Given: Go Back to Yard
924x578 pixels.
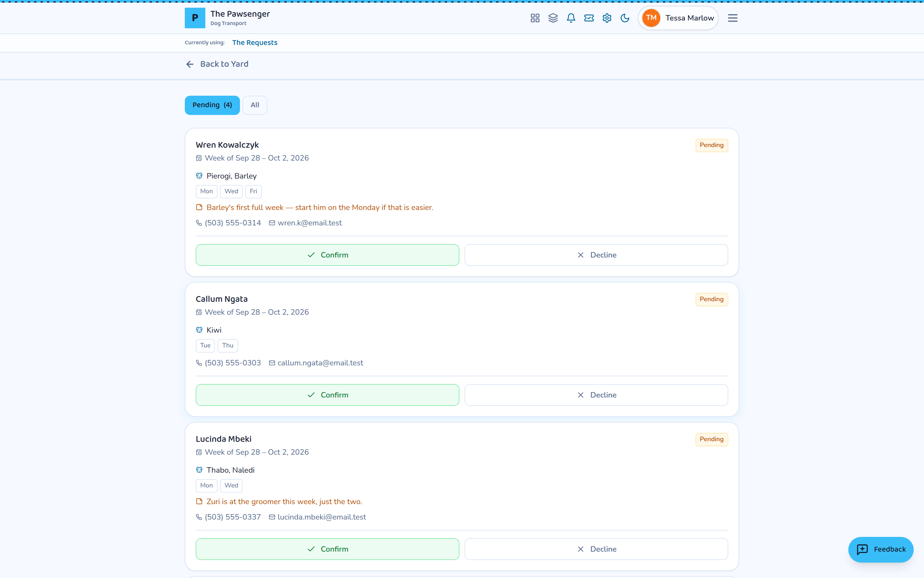Looking at the screenshot, I should pos(217,64).
